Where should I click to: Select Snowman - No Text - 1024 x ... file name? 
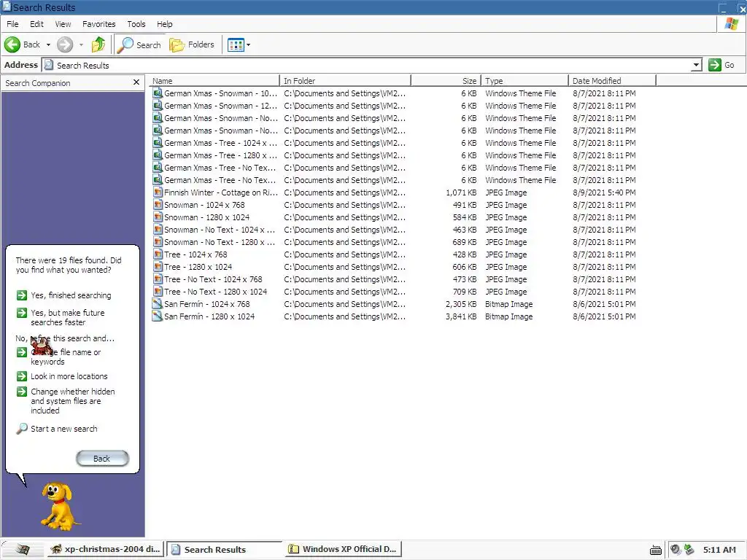pyautogui.click(x=219, y=230)
